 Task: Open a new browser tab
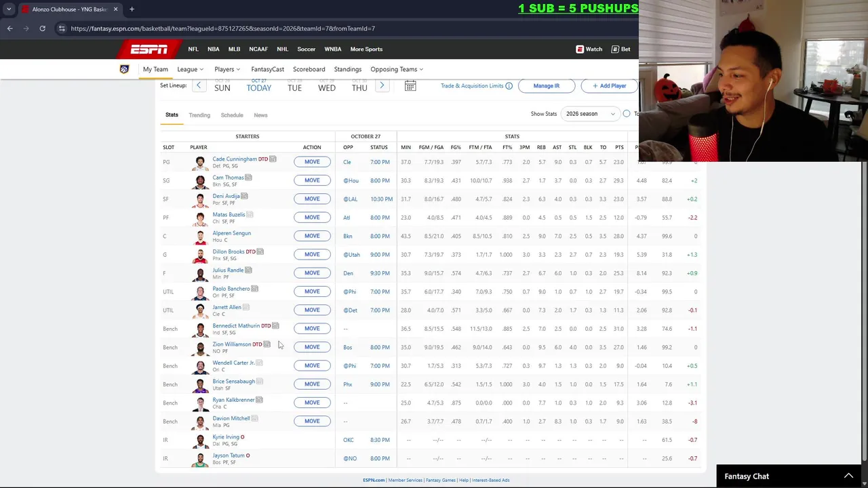tap(132, 9)
